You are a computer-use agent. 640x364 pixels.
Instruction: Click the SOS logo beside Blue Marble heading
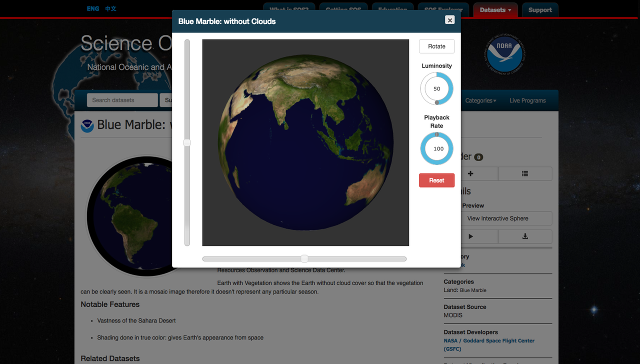(87, 126)
